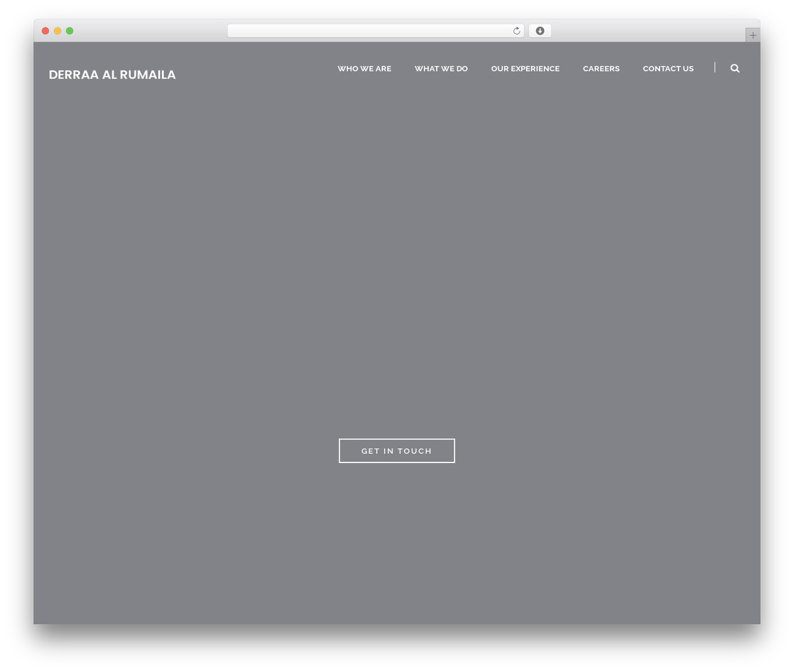Navigate to the Careers page

tap(601, 69)
